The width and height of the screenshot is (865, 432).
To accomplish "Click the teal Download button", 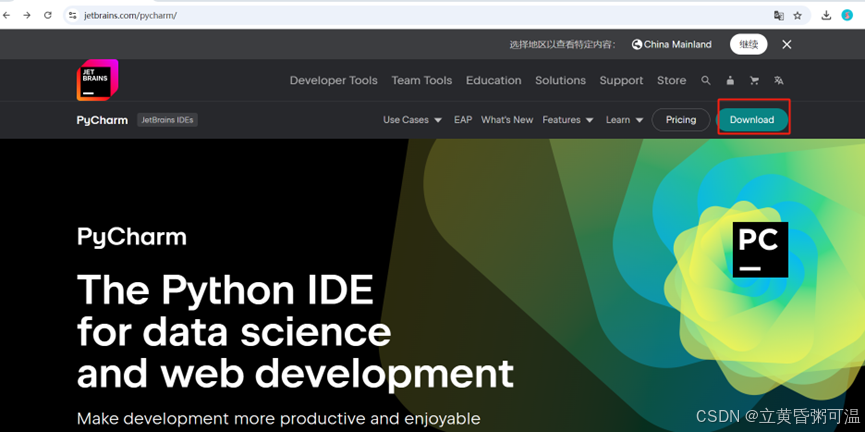I will 752,120.
